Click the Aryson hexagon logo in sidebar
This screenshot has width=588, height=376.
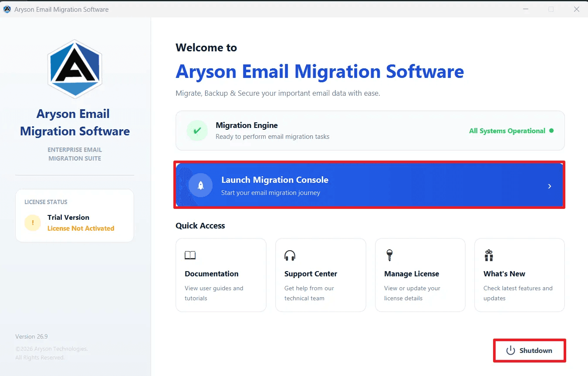click(75, 69)
